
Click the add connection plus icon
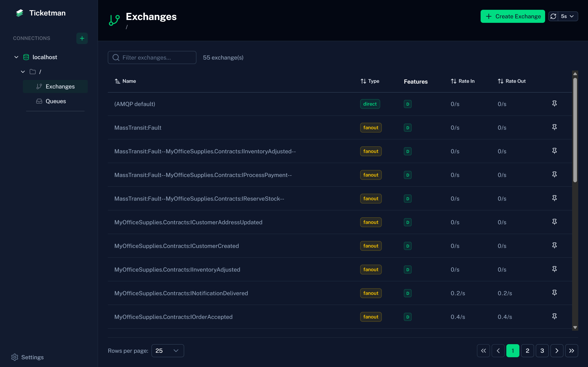tap(82, 38)
